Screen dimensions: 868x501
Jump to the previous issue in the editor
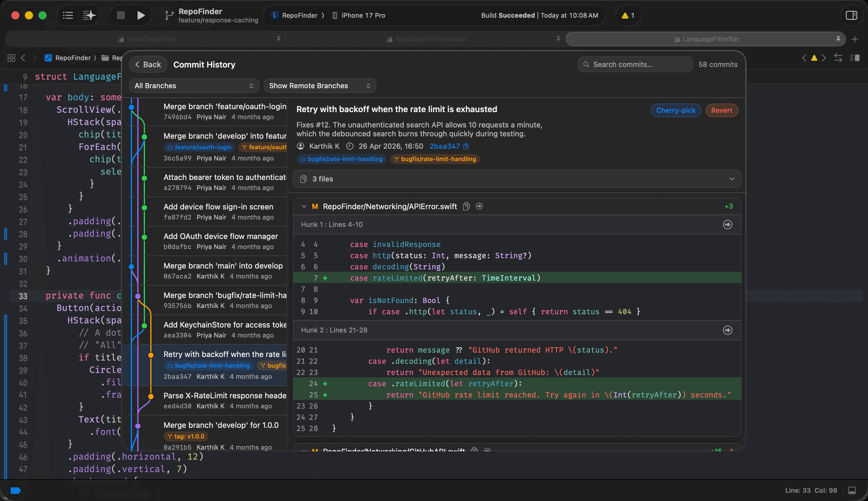tap(804, 58)
